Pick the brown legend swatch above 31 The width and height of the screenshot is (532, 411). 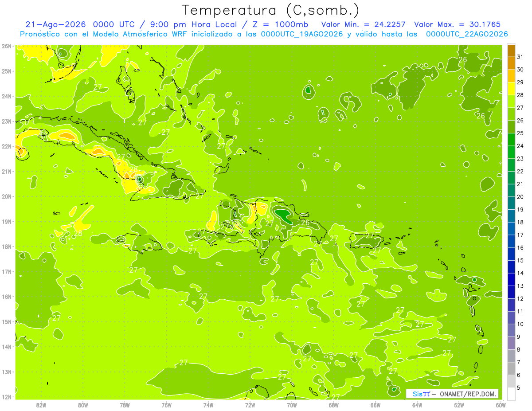(512, 51)
